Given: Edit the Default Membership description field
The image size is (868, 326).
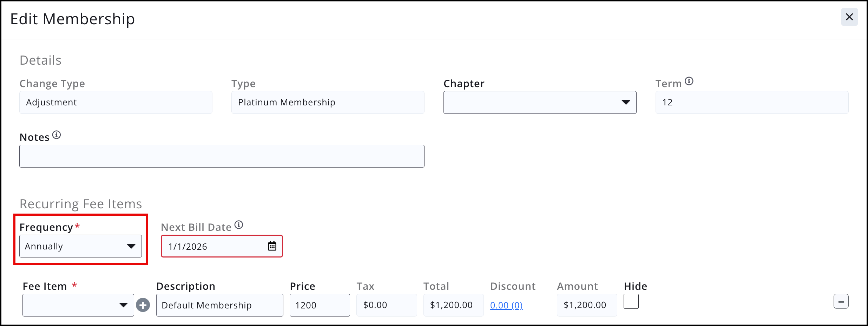Looking at the screenshot, I should (x=219, y=305).
